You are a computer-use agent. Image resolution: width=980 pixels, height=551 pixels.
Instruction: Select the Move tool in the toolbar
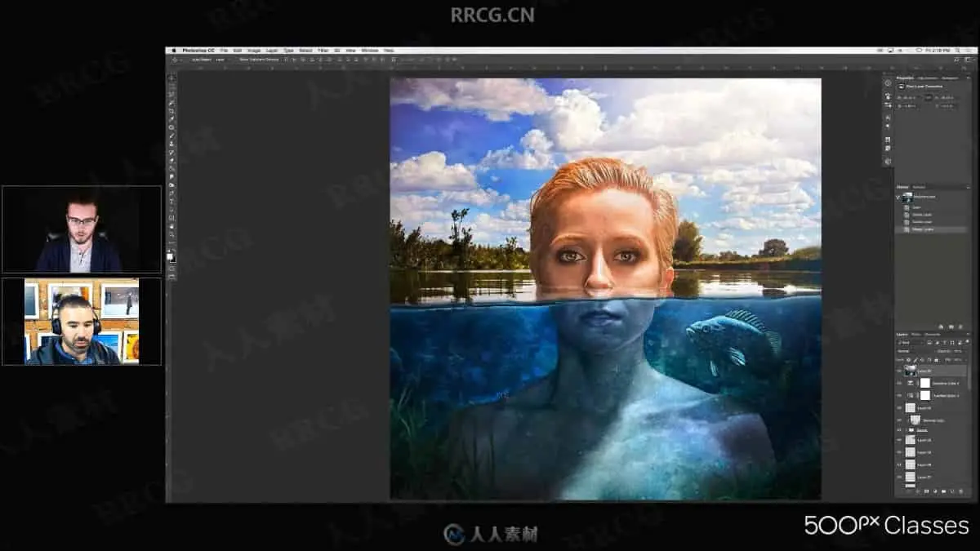171,78
